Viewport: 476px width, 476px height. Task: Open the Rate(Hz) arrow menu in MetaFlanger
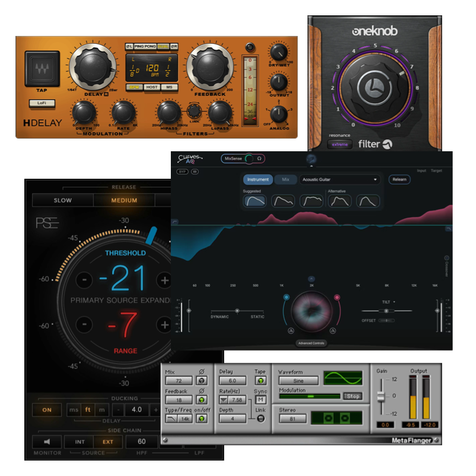coord(224,400)
